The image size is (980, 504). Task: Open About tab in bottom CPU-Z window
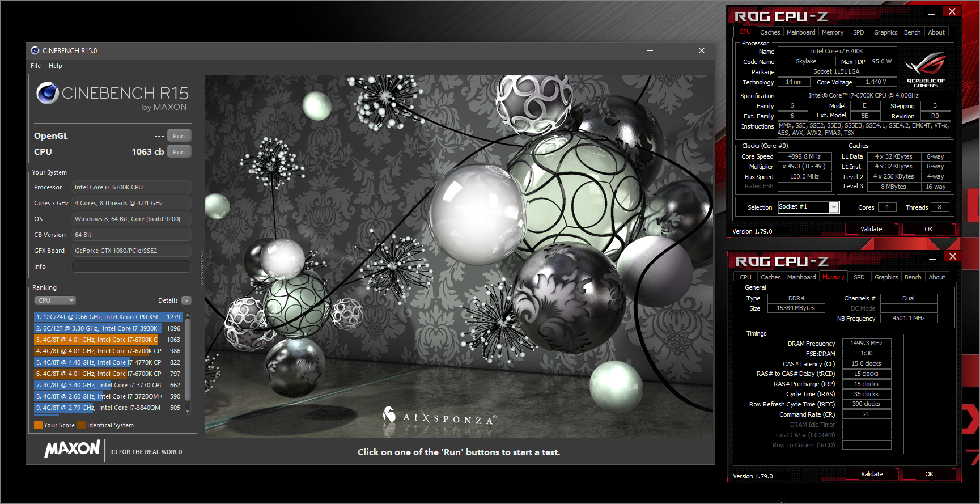(937, 277)
